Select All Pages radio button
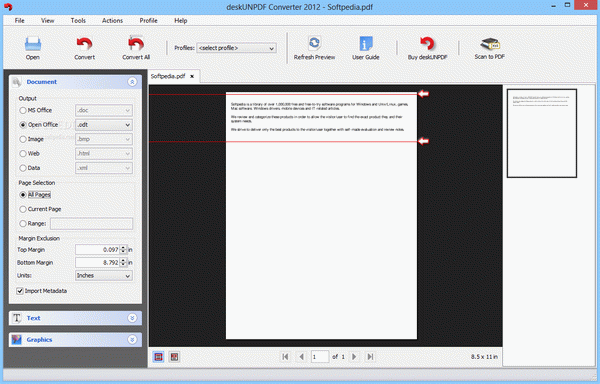 point(23,195)
